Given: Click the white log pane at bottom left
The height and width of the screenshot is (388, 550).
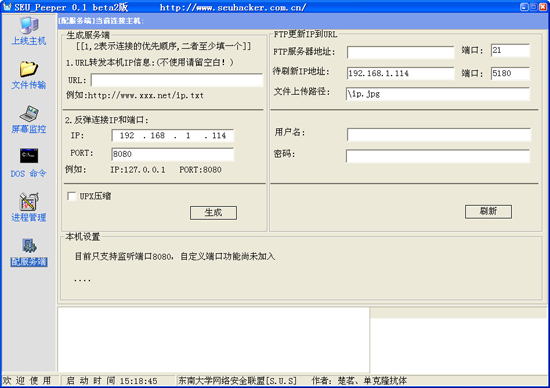Looking at the screenshot, I should (x=214, y=340).
